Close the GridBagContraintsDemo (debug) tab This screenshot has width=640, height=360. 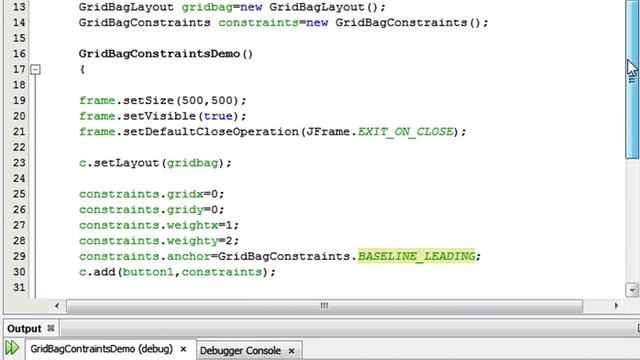pyautogui.click(x=183, y=349)
